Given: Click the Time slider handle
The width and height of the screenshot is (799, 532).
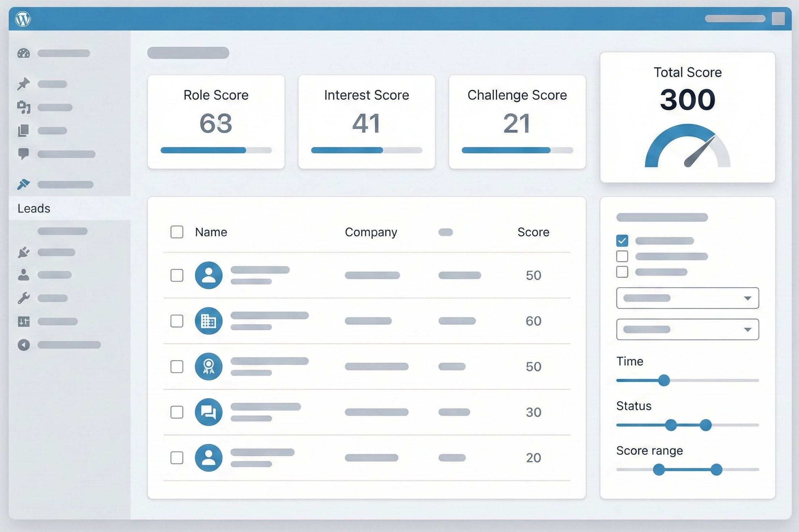Looking at the screenshot, I should point(664,381).
